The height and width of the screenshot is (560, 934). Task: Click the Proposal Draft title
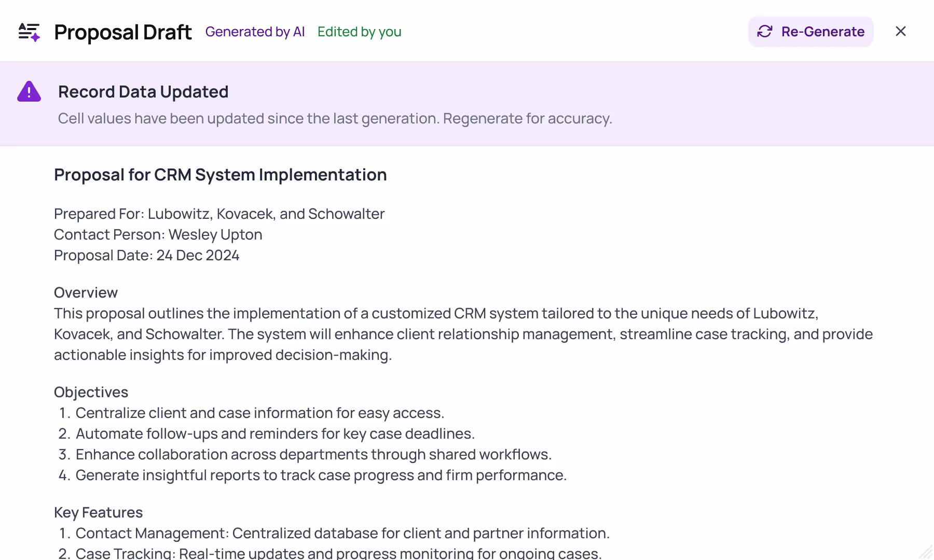coord(123,32)
